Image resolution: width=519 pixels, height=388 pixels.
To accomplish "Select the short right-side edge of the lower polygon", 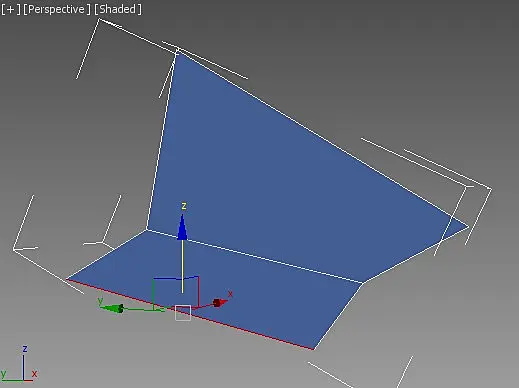I will (x=338, y=316).
